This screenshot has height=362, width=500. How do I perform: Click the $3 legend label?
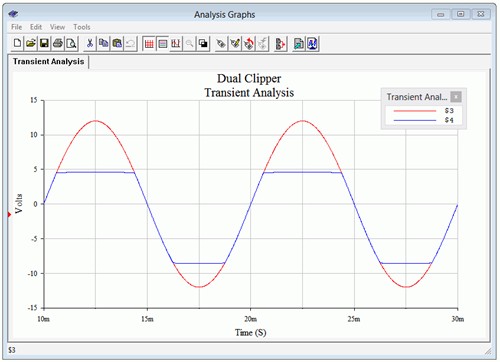pyautogui.click(x=449, y=111)
